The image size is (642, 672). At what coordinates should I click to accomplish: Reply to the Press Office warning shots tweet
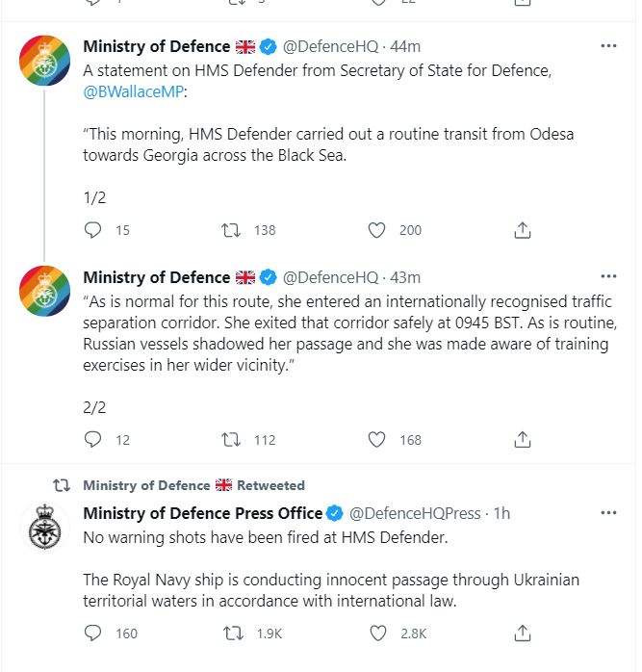tap(92, 633)
